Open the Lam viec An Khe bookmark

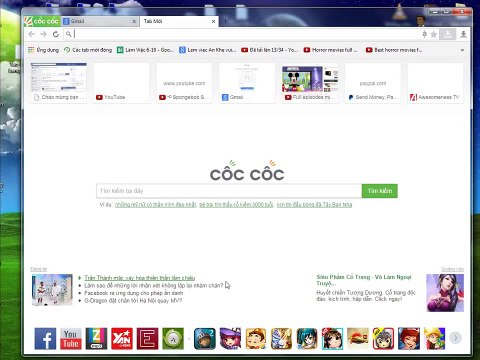click(x=208, y=50)
